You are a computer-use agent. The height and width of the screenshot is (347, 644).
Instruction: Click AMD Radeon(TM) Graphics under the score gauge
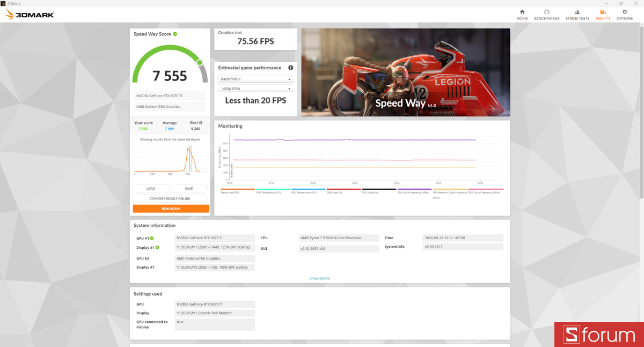tap(170, 107)
